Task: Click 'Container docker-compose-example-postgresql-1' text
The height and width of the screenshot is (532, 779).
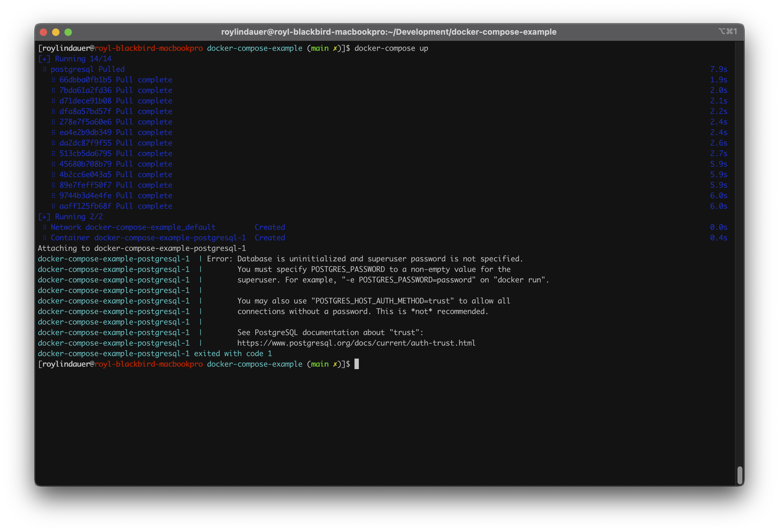Action: [148, 238]
